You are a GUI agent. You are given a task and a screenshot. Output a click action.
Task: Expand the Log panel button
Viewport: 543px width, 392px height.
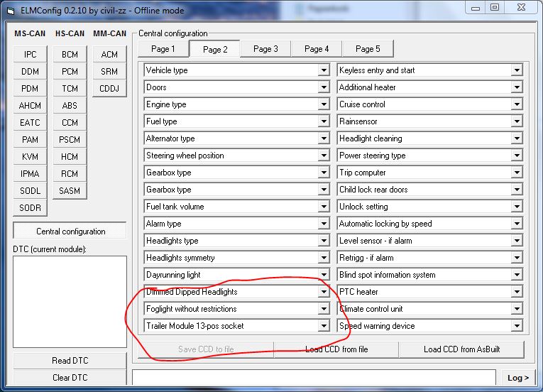(x=518, y=378)
